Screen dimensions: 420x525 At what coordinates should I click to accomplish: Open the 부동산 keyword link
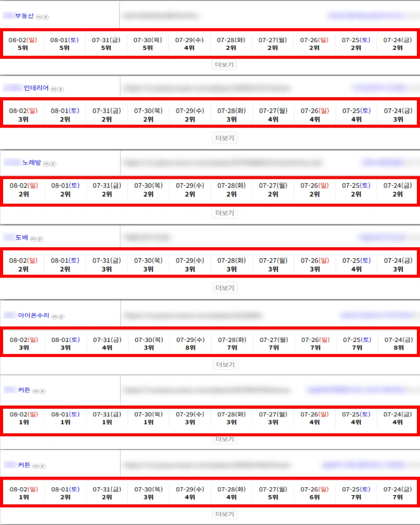[x=24, y=16]
